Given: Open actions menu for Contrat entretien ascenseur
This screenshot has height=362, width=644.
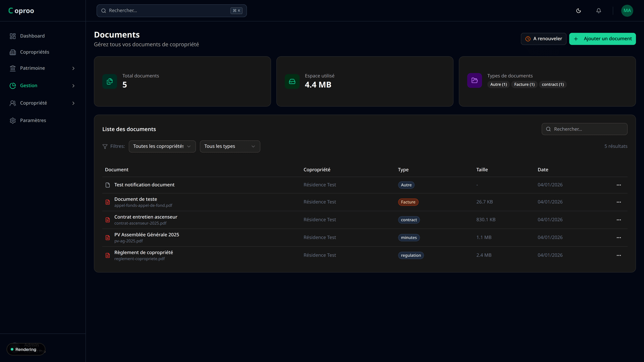Looking at the screenshot, I should pos(619,220).
